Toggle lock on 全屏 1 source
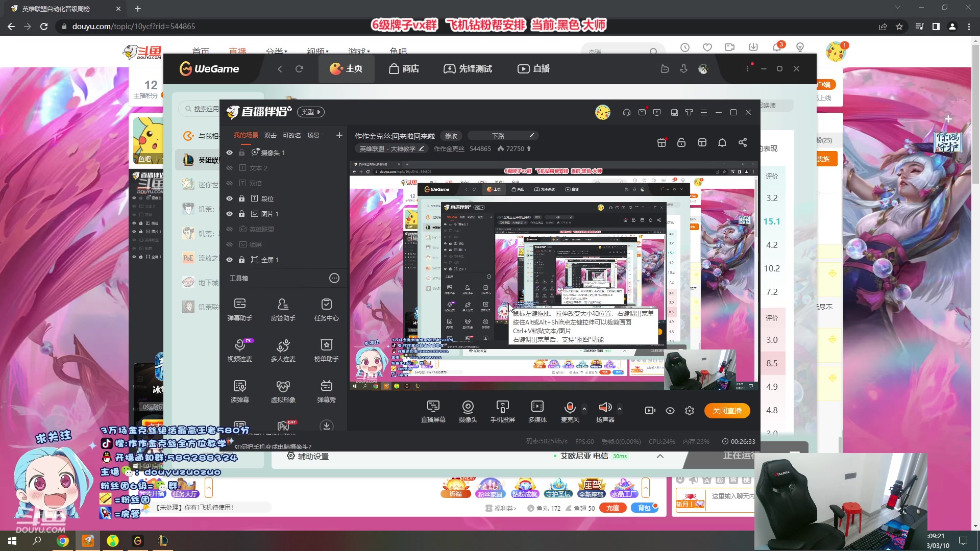 tap(242, 260)
